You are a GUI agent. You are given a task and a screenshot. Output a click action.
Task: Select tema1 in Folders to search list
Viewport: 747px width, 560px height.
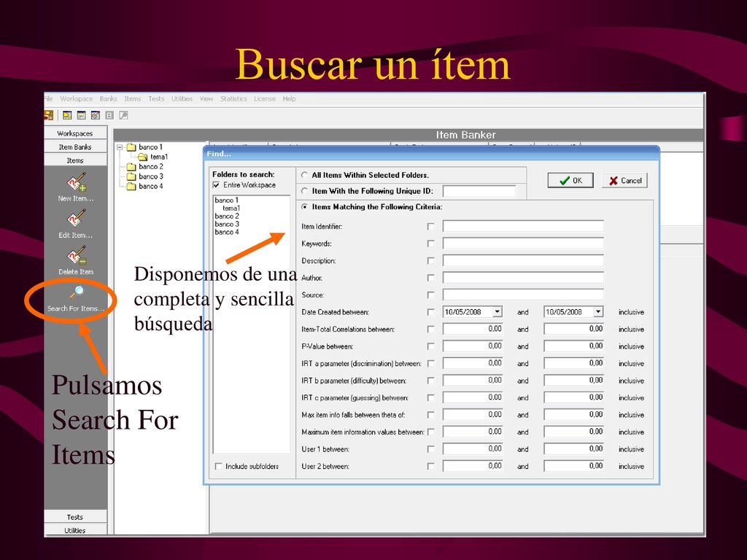point(231,208)
